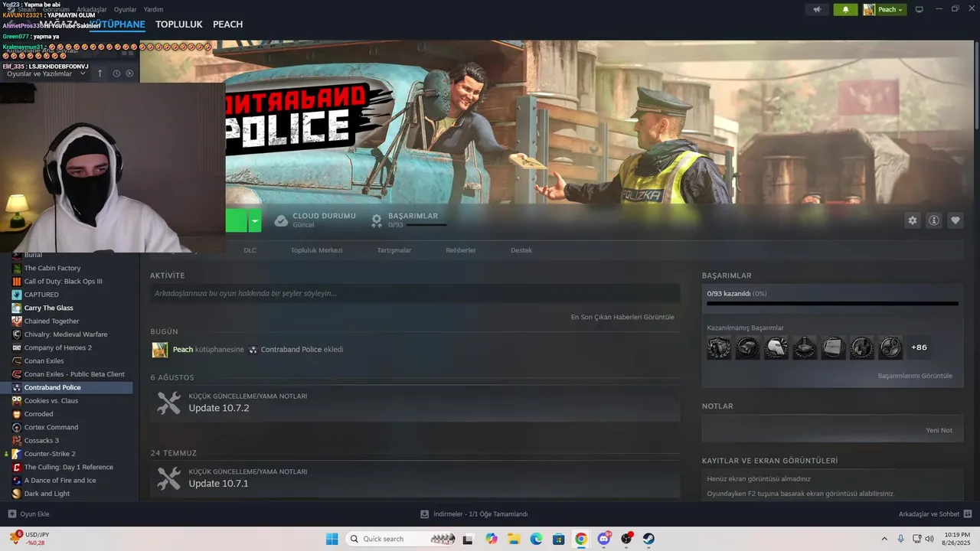Click Peach avatar in activity feed
Screen dimensions: 980x551
[159, 350]
